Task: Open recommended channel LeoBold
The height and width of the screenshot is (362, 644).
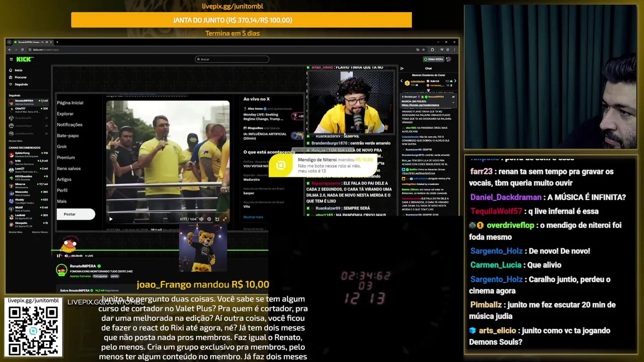Action: pos(29,216)
